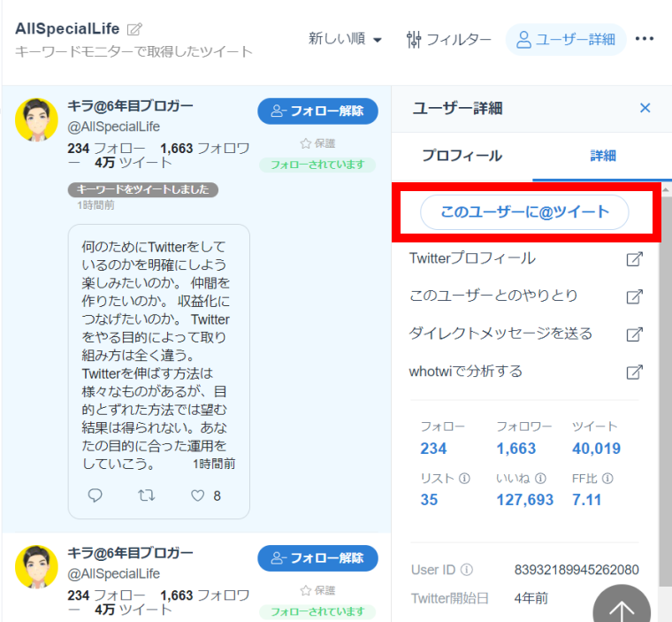Viewport: 672px width, 622px height.
Task: Toggle the ユーザー詳細 panel button
Action: 566,39
